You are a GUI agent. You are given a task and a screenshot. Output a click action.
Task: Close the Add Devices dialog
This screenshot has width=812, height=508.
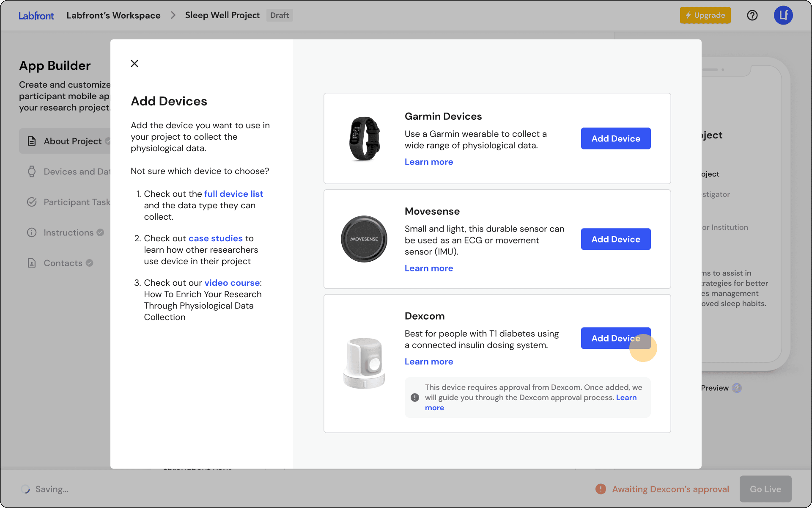134,63
